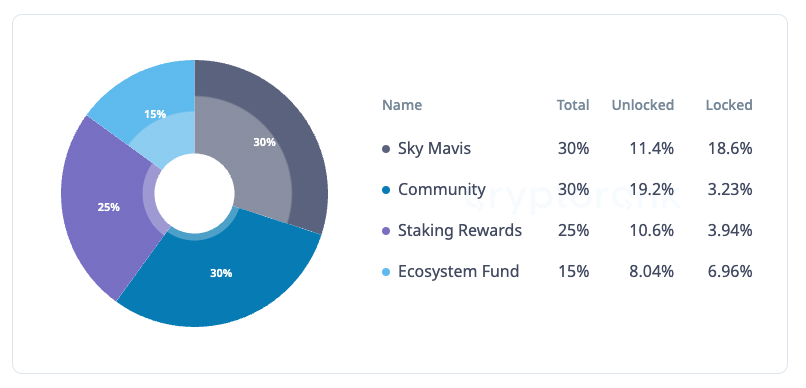Click the Ecosystem Fund legend dot
Viewport: 806px width, 388px height.
387,271
